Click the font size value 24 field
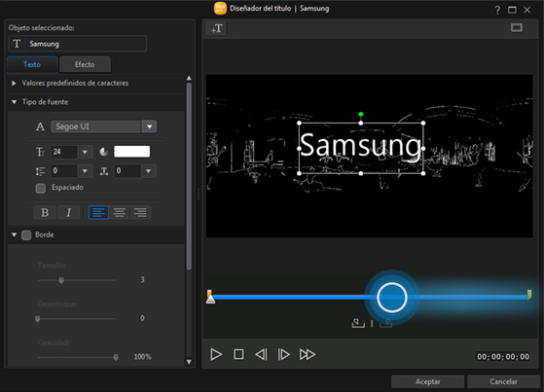Screen dimensions: 544x392 coord(64,152)
